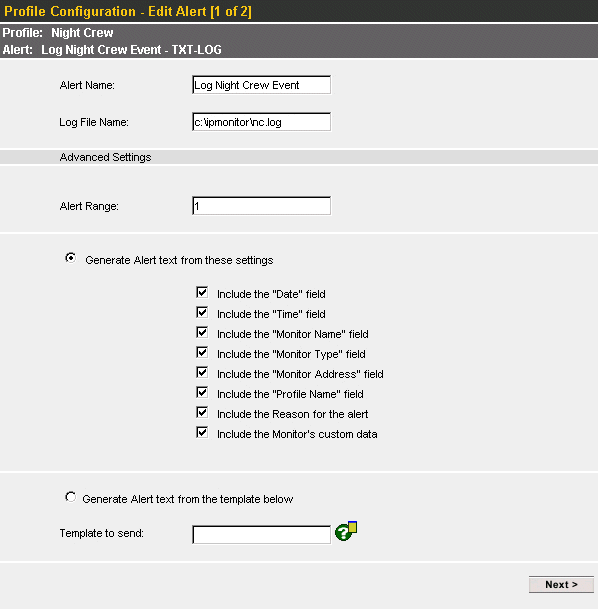Click into the Log File Name field
This screenshot has width=598, height=609.
click(x=261, y=122)
